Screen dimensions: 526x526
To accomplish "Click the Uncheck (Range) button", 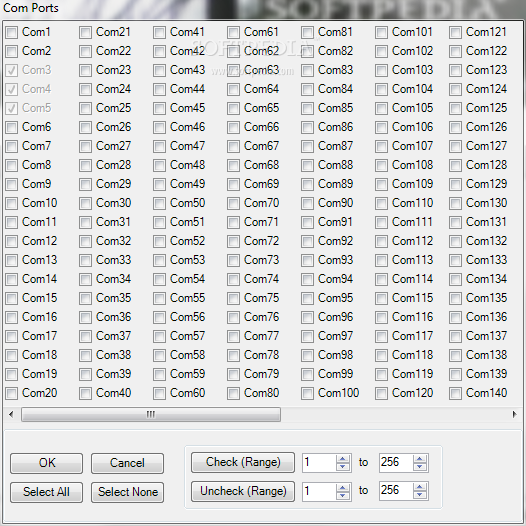I will point(243,491).
